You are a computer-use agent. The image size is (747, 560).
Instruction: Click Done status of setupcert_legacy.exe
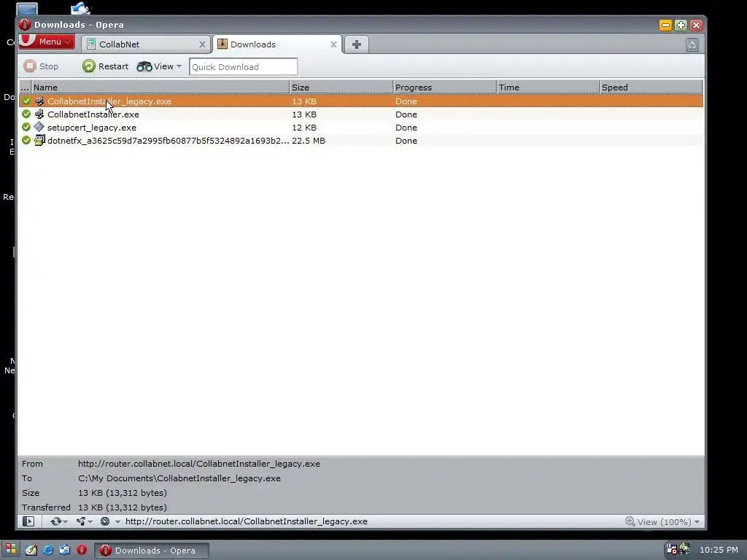coord(406,128)
